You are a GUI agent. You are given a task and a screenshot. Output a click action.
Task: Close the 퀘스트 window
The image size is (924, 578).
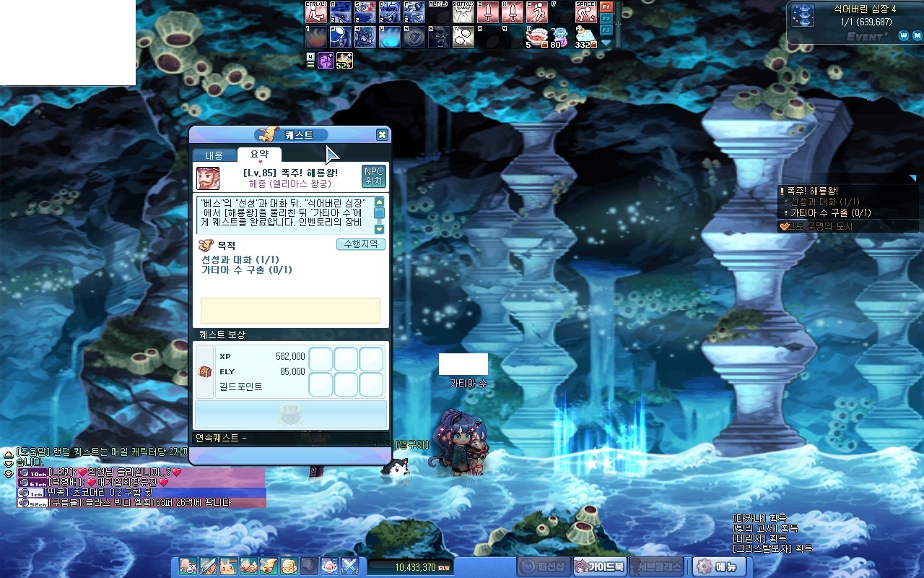(x=382, y=134)
